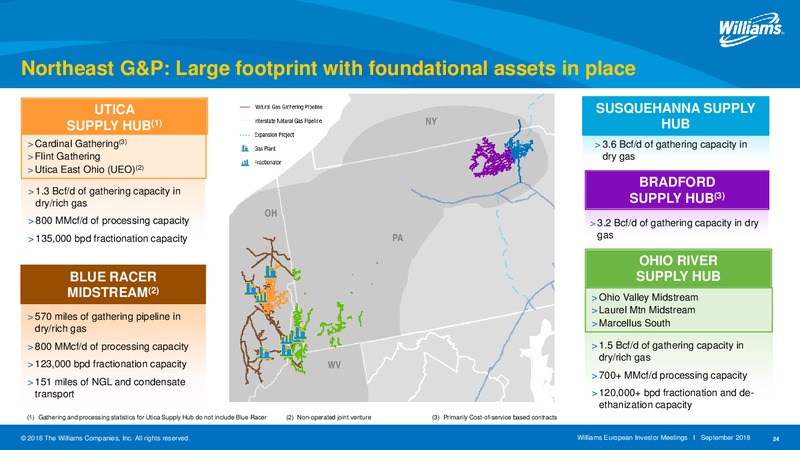This screenshot has width=800, height=450.
Task: Click '700+ MMcf/d processing capacity' text
Action: [x=669, y=376]
